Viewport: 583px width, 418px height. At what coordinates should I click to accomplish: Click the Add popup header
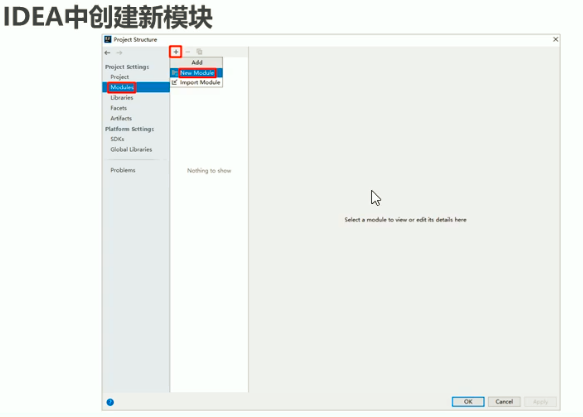[x=197, y=62]
